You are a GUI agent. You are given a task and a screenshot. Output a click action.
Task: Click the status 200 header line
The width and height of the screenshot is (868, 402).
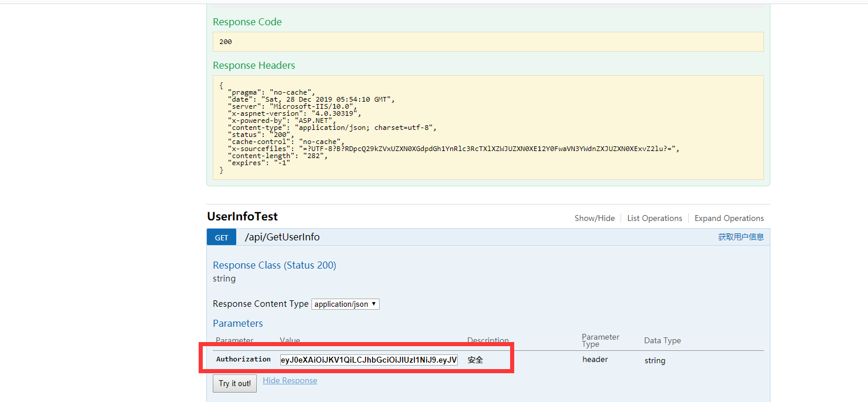tap(261, 135)
